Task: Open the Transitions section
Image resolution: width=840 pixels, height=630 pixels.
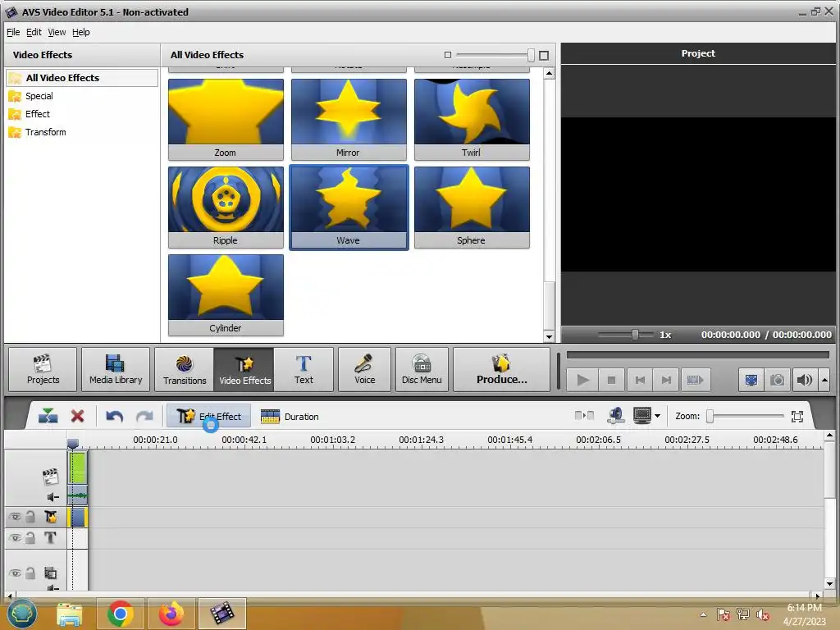Action: click(x=185, y=370)
